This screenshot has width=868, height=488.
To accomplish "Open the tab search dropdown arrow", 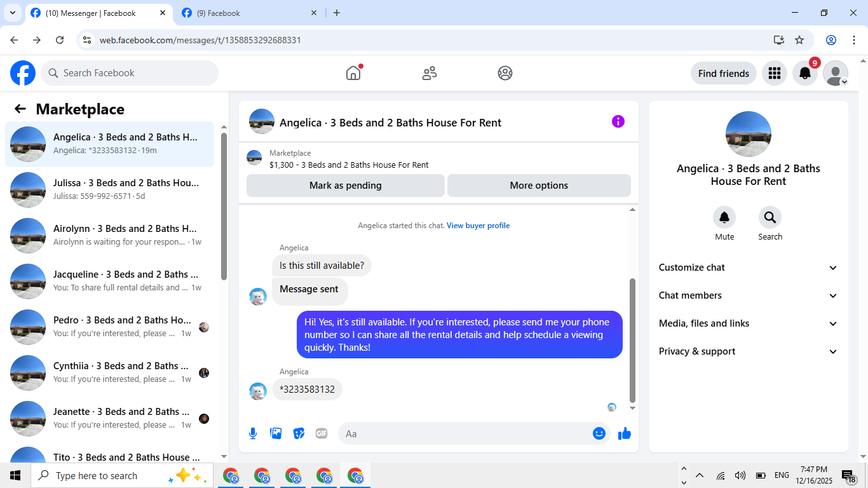I will (12, 13).
